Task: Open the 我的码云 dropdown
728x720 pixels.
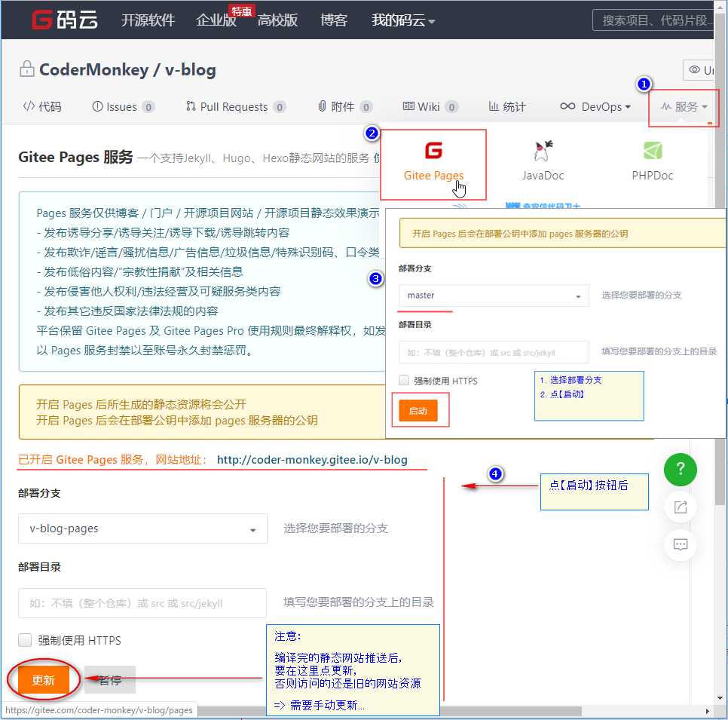Action: click(403, 20)
